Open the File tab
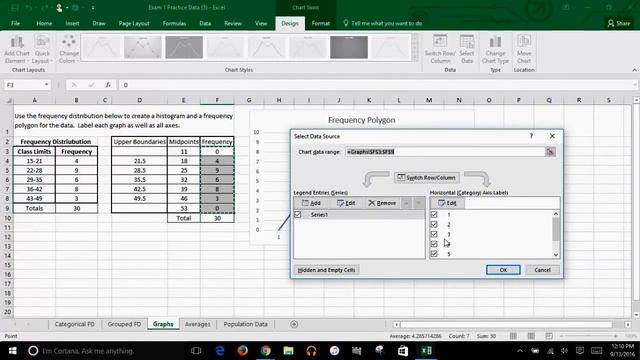The width and height of the screenshot is (640, 360). point(16,23)
